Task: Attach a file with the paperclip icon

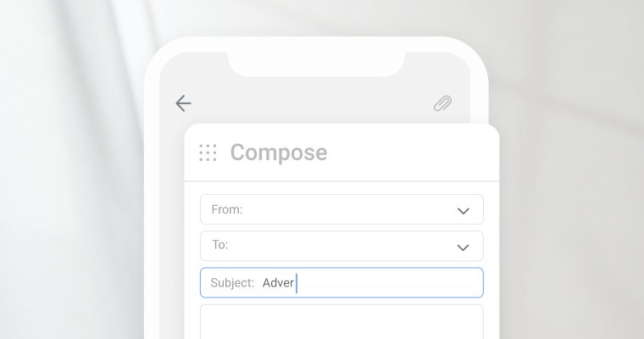Action: pyautogui.click(x=442, y=103)
